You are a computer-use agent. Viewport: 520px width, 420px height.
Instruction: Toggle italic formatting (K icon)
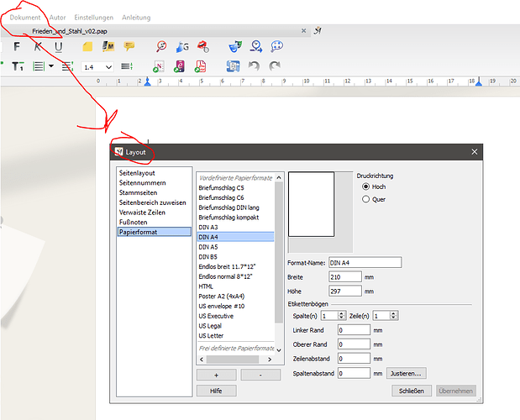coord(38,47)
